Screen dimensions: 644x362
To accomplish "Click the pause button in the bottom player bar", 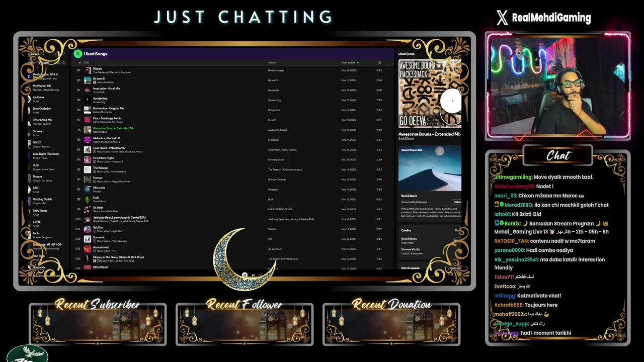I will pos(244,275).
